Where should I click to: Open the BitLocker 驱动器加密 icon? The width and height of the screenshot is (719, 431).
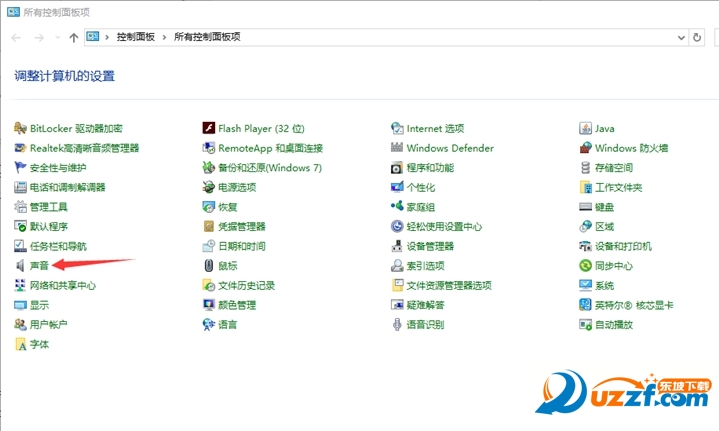coord(20,128)
